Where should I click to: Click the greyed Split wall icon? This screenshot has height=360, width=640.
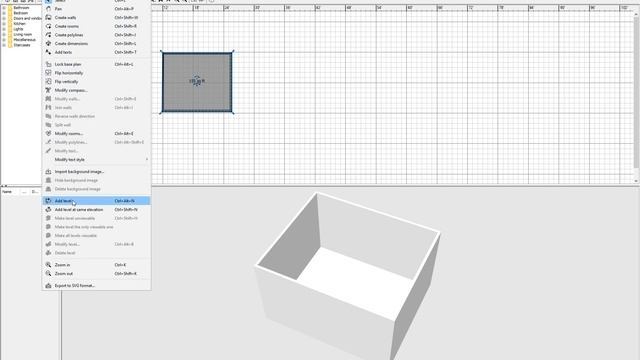(48, 125)
